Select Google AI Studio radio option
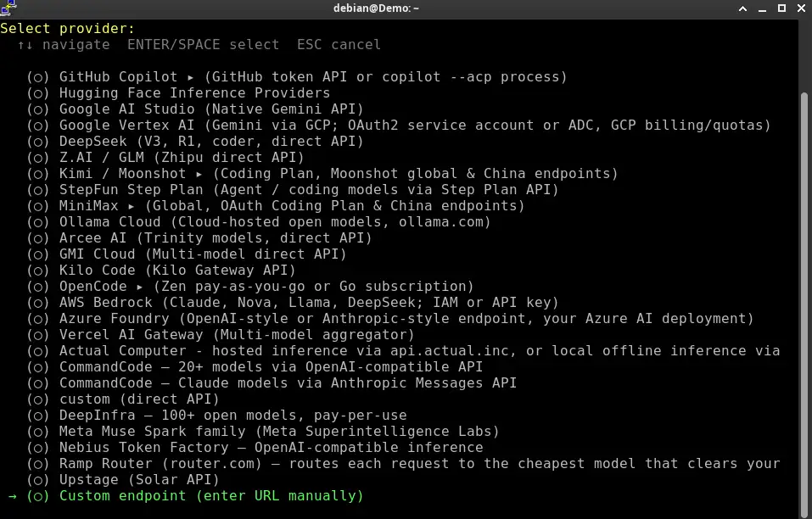 (38, 109)
